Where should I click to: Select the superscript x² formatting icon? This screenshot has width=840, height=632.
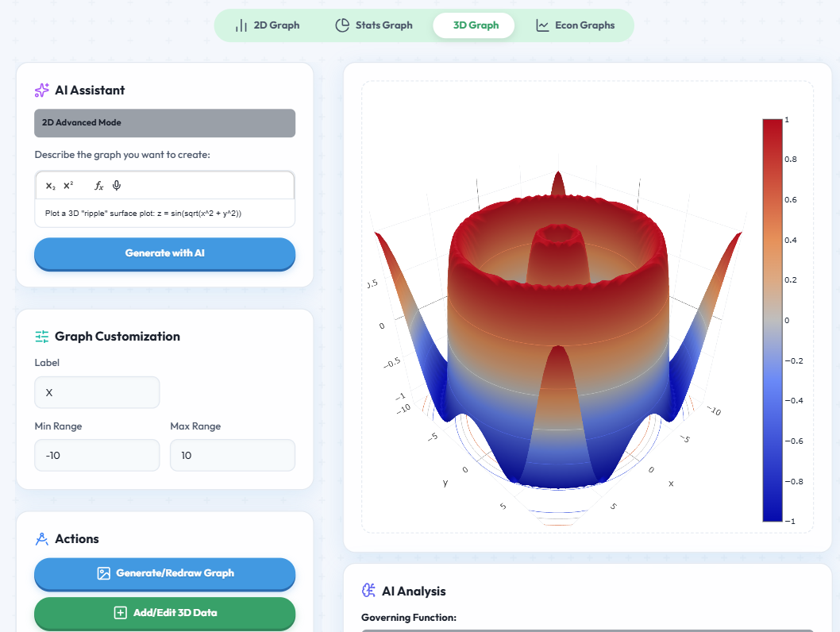tap(67, 185)
